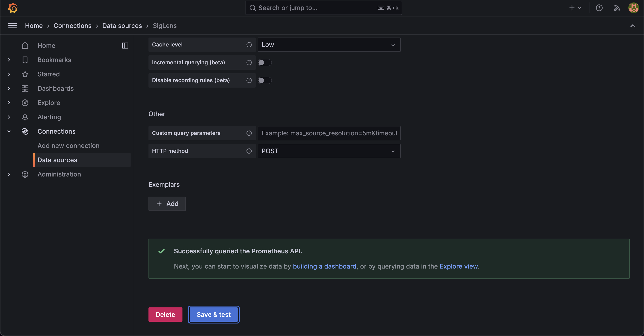Screen dimensions: 644x336
Task: Open the help question mark icon
Action: (599, 8)
